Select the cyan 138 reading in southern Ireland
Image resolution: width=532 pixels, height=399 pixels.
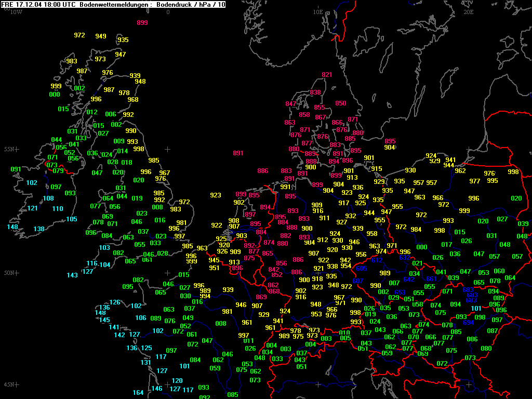(39, 229)
